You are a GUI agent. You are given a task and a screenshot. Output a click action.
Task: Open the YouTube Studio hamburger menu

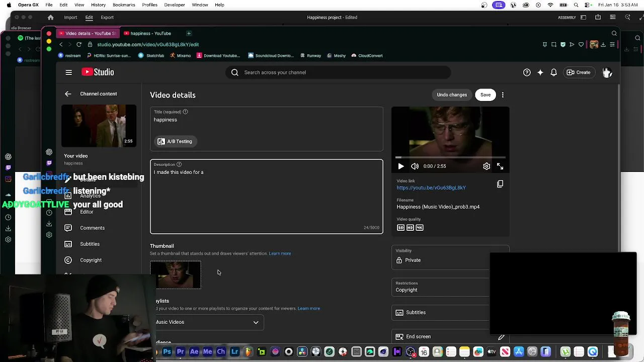[x=68, y=72]
